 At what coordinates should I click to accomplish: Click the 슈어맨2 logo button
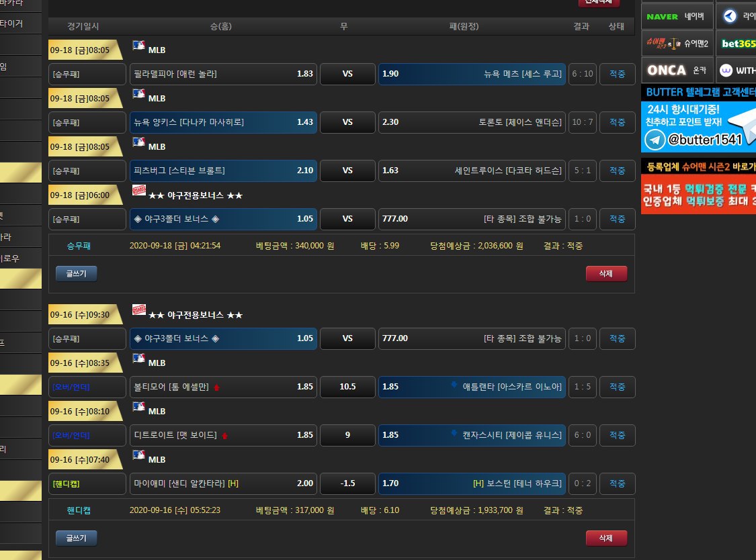pyautogui.click(x=676, y=43)
